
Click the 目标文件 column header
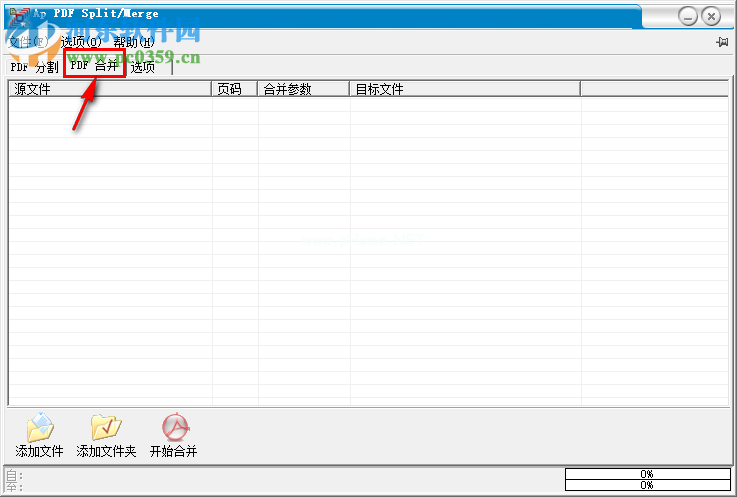point(465,89)
